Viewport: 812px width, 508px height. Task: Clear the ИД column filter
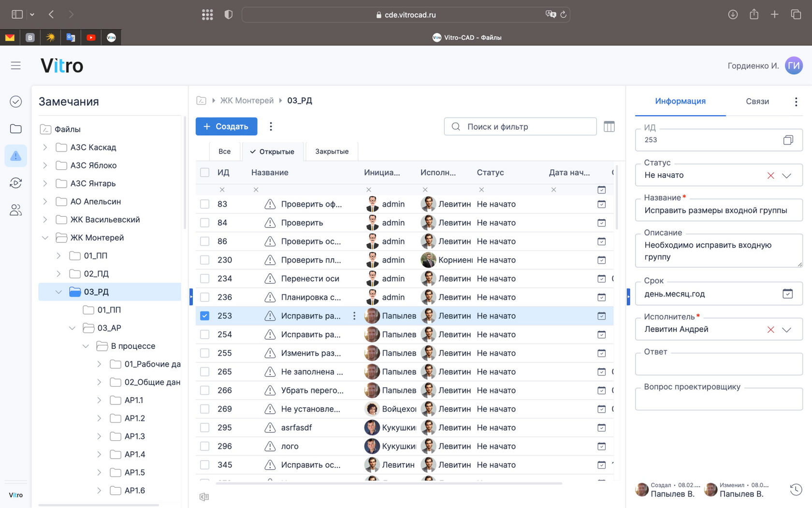click(x=222, y=190)
